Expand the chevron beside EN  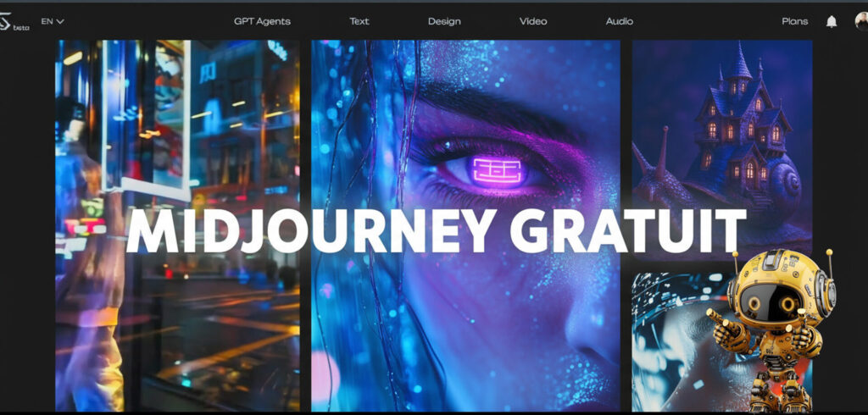pyautogui.click(x=60, y=21)
